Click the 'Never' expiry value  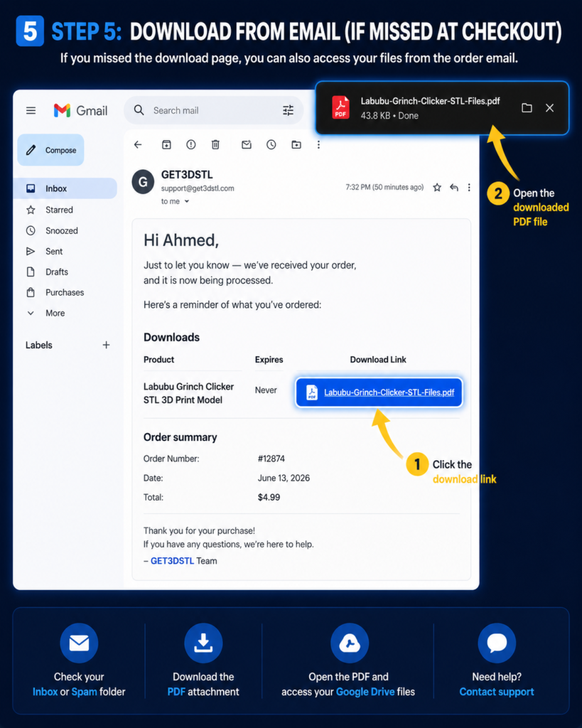[266, 390]
